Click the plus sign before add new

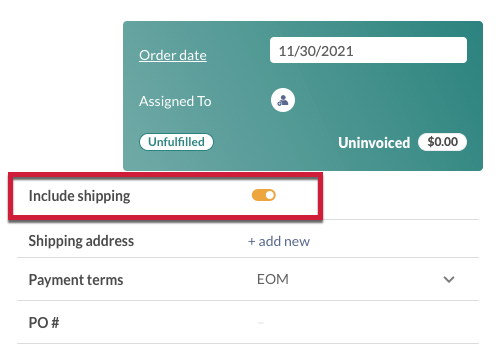252,242
